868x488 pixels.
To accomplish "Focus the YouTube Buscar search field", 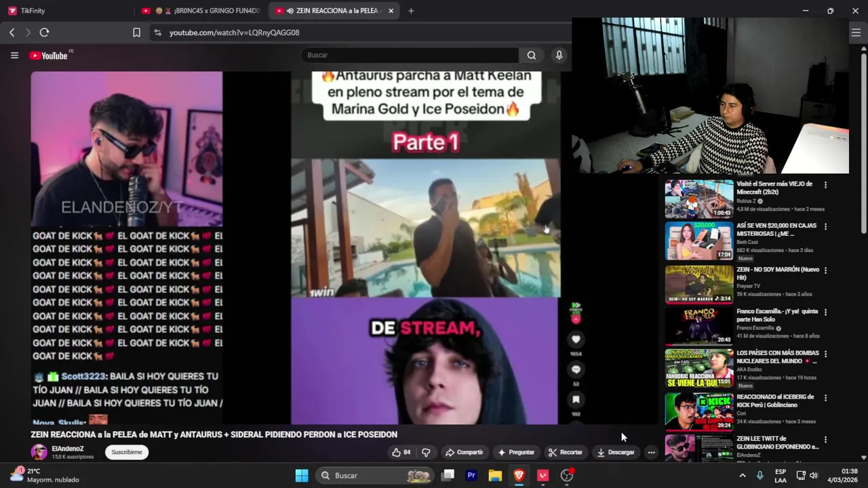I will tap(410, 56).
